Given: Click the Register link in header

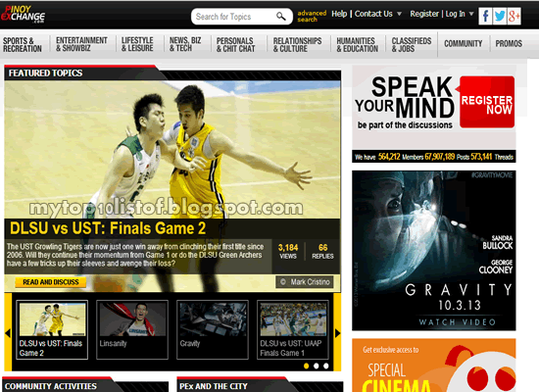Looking at the screenshot, I should tap(424, 14).
